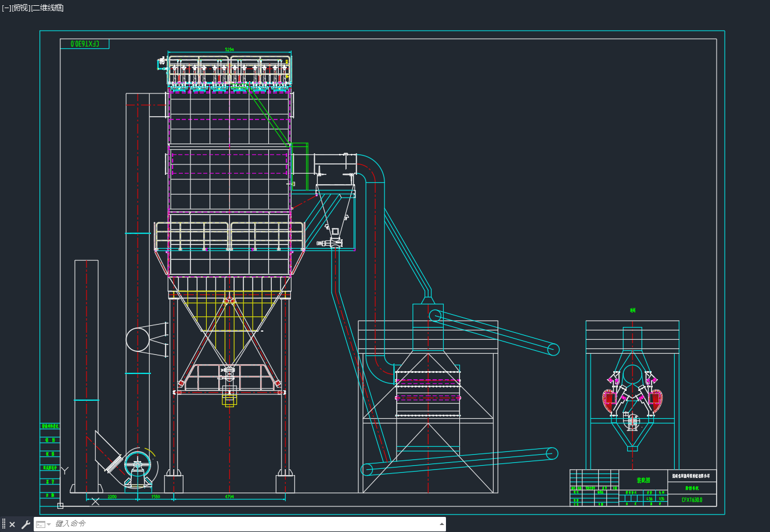
Task: Select the UCS origin icon in drawing
Action: [60, 506]
